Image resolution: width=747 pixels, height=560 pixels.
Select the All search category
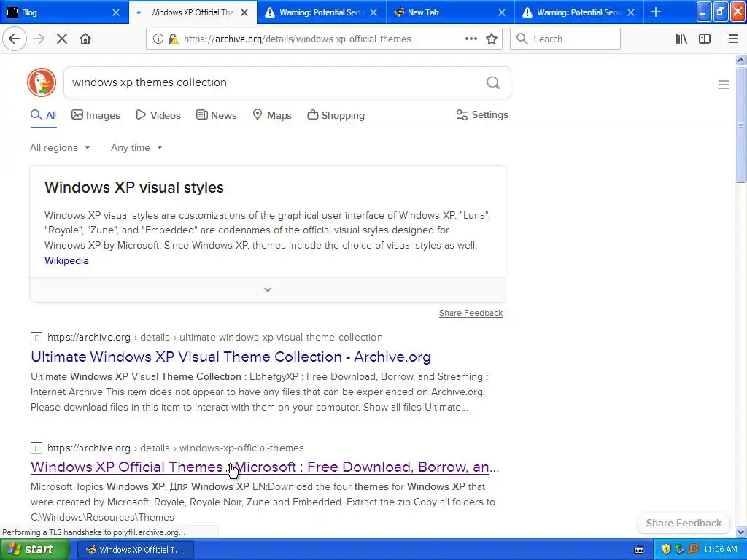click(x=43, y=115)
